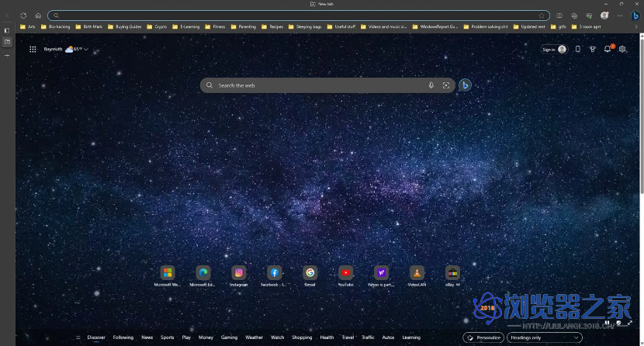
Task: Go to the home page icon
Action: click(x=38, y=16)
